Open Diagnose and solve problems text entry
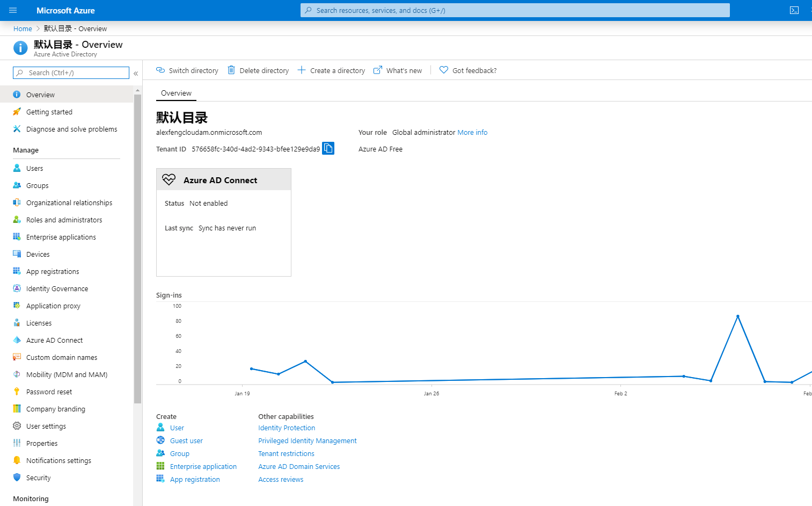 [71, 129]
